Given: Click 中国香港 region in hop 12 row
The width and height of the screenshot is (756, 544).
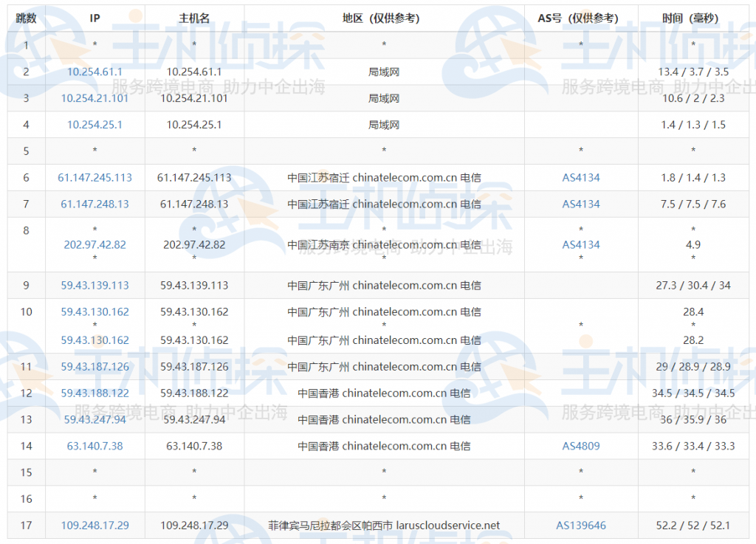Looking at the screenshot, I should tap(384, 393).
